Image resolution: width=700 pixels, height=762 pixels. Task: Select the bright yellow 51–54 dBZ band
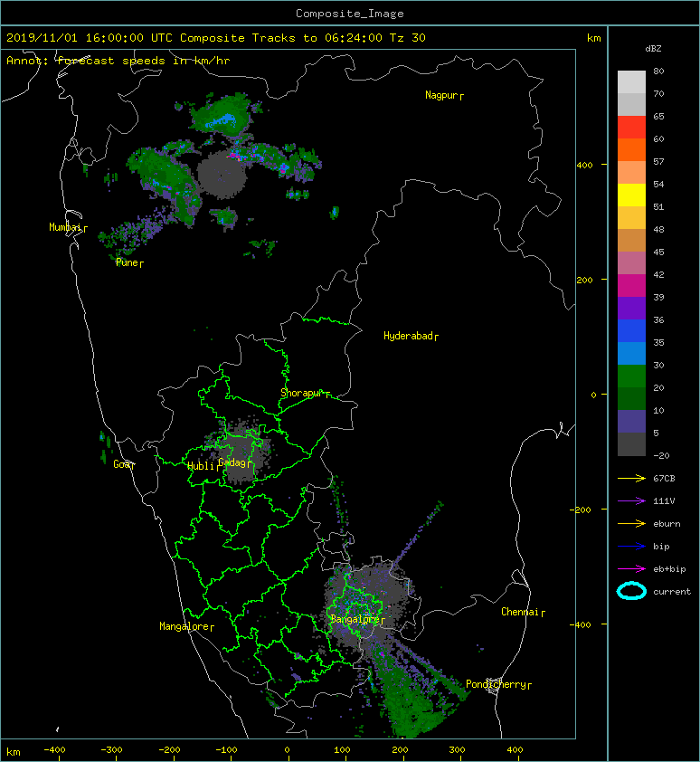point(631,195)
